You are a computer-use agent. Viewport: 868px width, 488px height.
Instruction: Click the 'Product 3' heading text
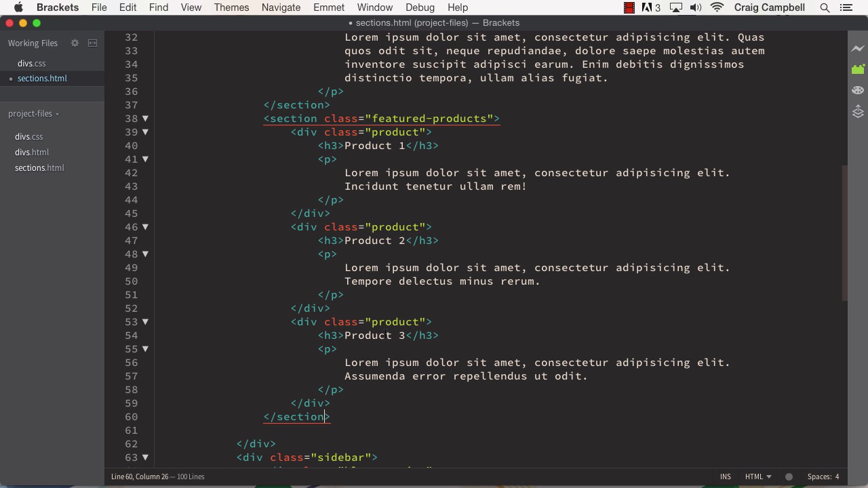[x=375, y=335]
